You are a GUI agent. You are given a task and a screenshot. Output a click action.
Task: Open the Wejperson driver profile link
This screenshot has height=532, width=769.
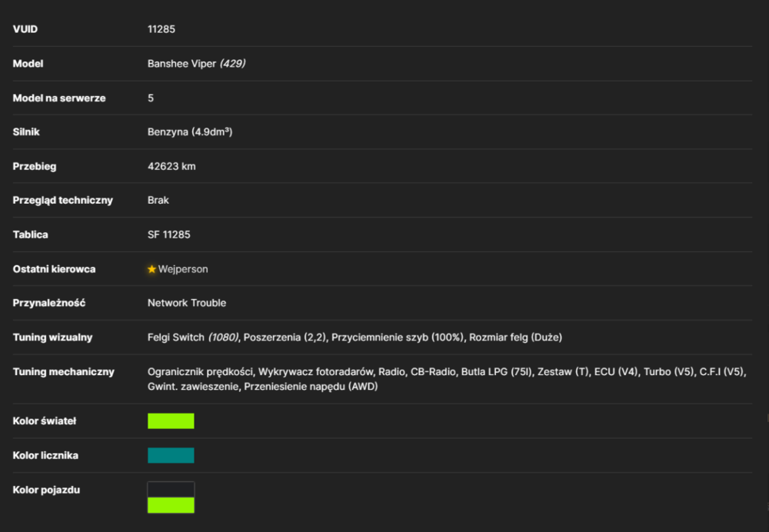(183, 269)
